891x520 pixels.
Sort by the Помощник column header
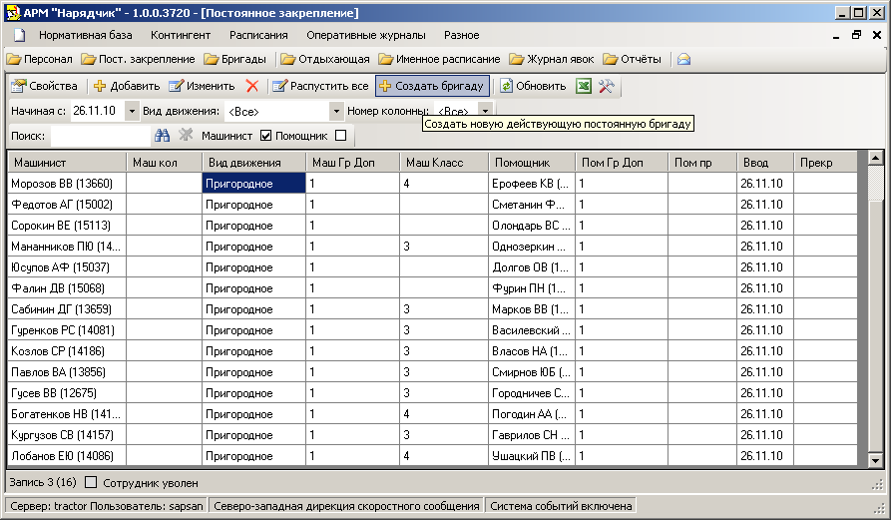[x=532, y=163]
